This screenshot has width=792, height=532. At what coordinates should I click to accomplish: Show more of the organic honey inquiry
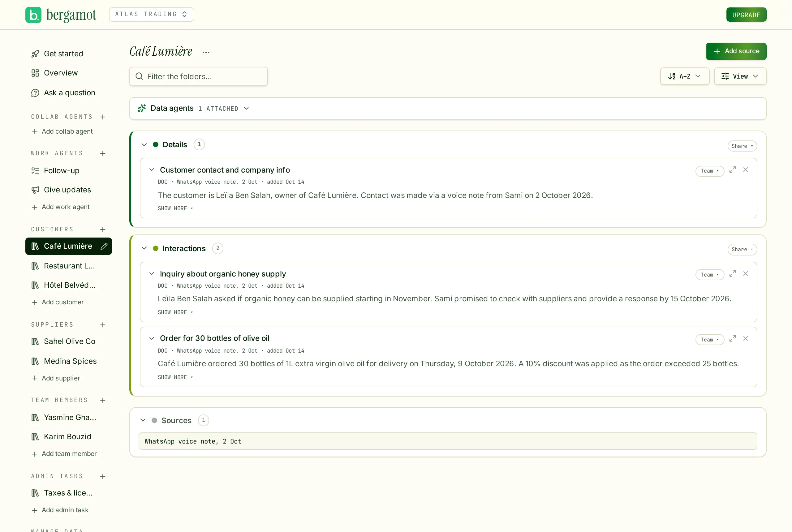(x=175, y=312)
